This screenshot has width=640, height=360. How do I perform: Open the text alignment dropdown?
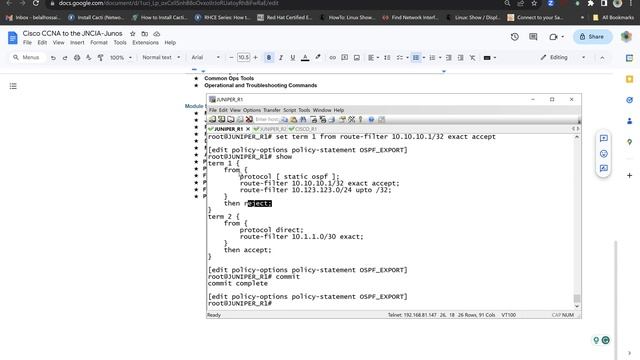373,58
